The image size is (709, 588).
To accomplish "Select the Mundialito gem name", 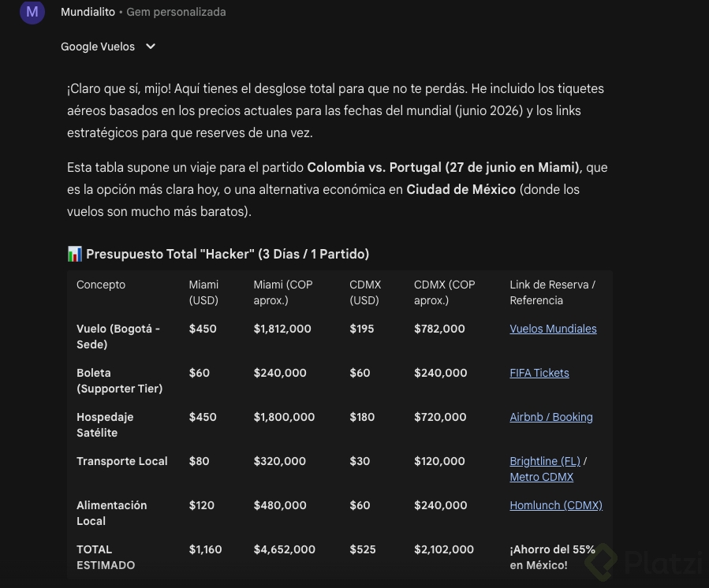I will (88, 12).
